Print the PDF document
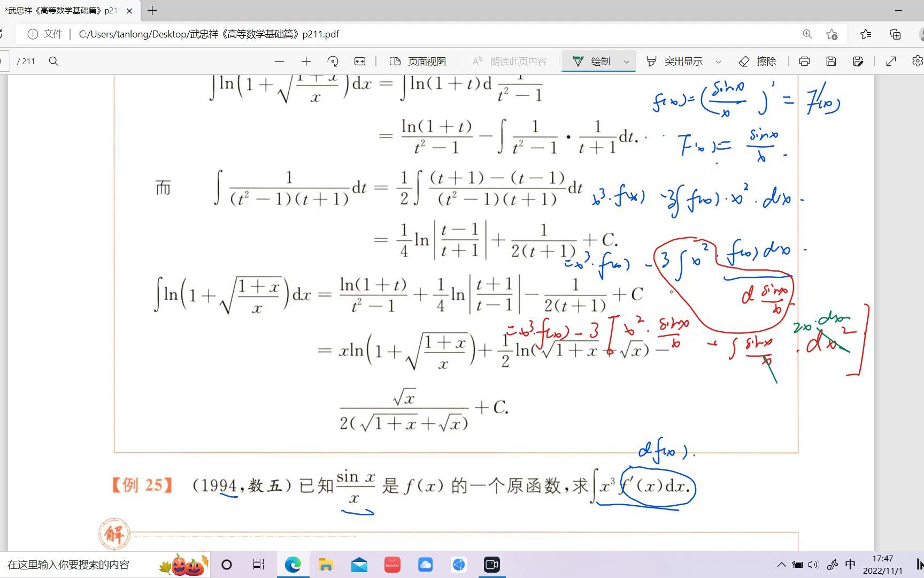Screen dimensions: 924x578 [x=804, y=62]
